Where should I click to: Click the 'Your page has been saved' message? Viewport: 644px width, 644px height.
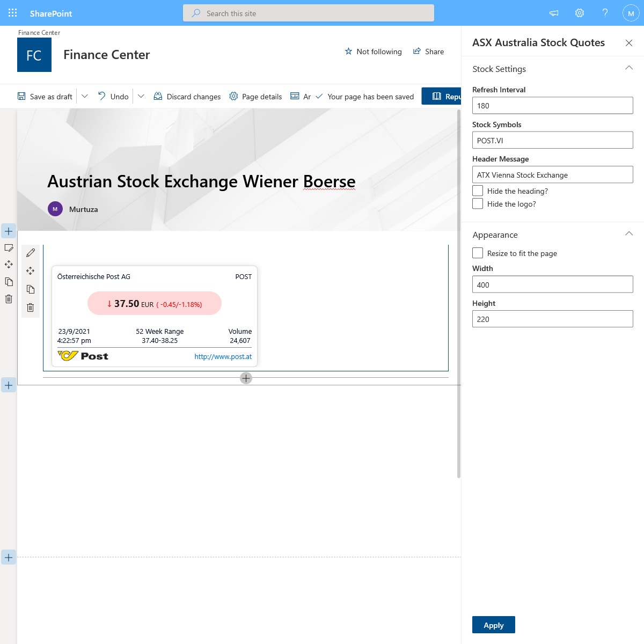pyautogui.click(x=371, y=97)
